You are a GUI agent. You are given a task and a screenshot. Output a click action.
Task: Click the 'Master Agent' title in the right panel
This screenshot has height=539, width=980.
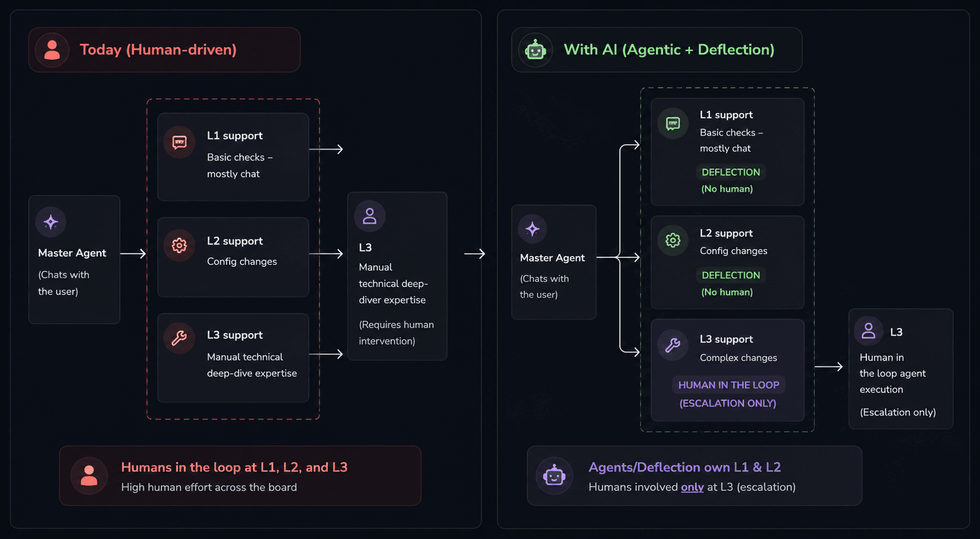point(552,258)
